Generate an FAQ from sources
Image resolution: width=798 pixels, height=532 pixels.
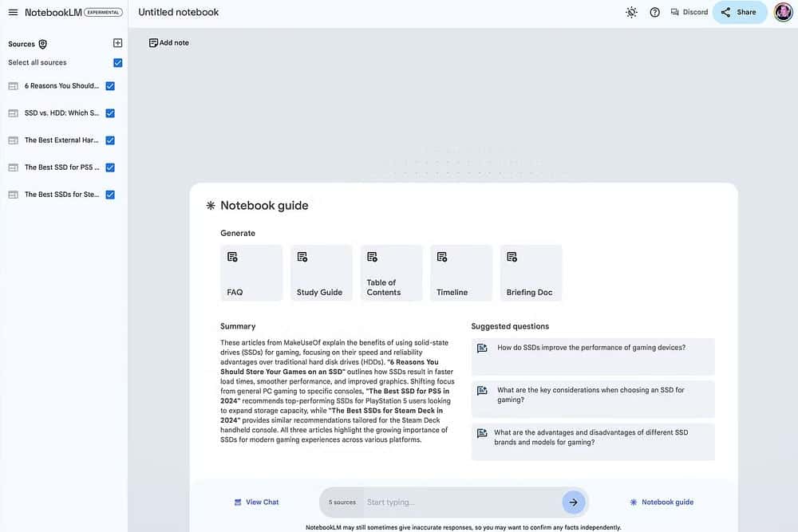click(251, 271)
